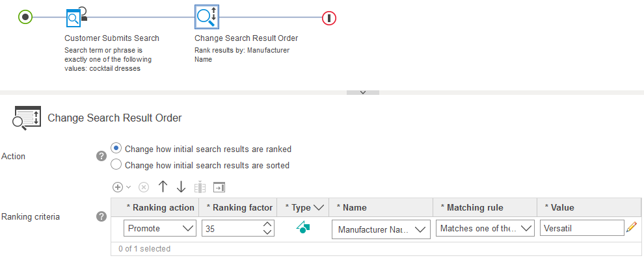644x258 pixels.
Task: Move the ranking row down with the arrow
Action: 181,187
